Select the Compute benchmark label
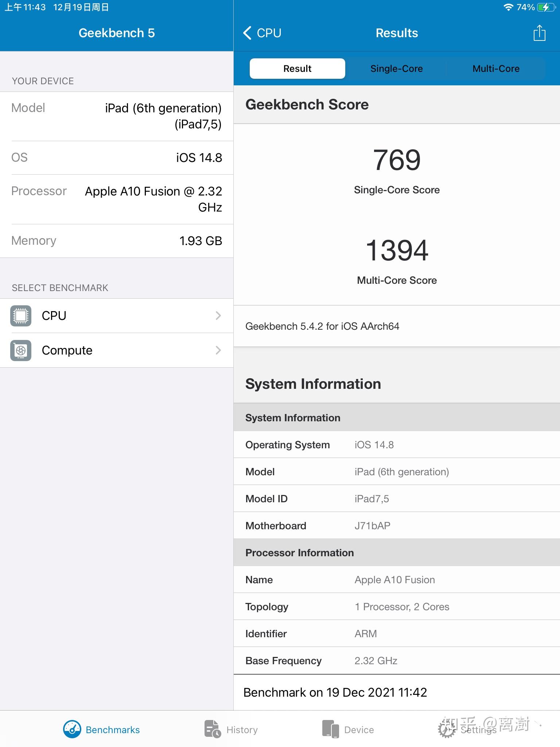Screen dimensions: 560x747 [x=67, y=350]
